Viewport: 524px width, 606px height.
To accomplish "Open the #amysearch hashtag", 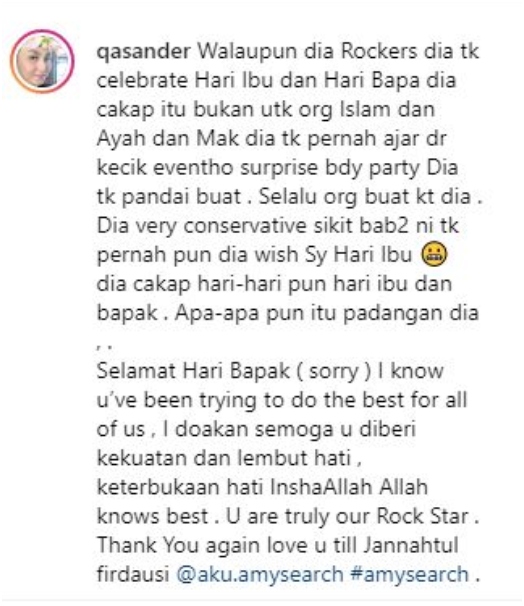I will click(x=410, y=574).
